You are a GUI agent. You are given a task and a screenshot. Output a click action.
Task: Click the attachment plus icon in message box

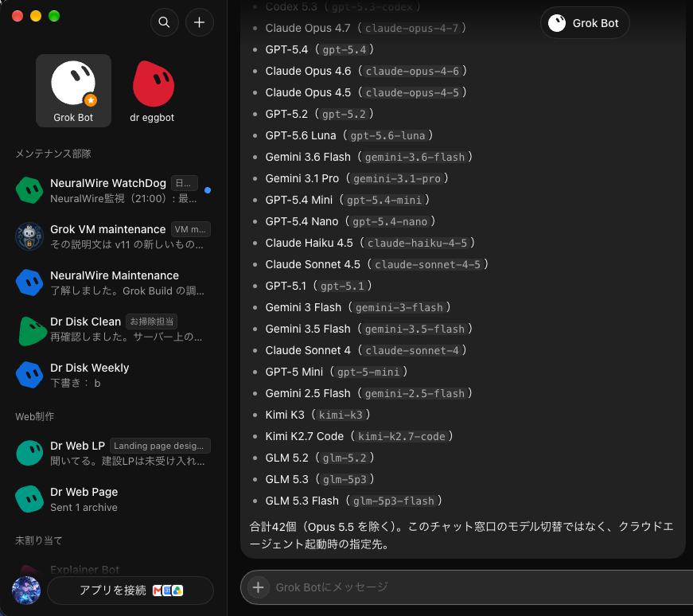[x=259, y=587]
